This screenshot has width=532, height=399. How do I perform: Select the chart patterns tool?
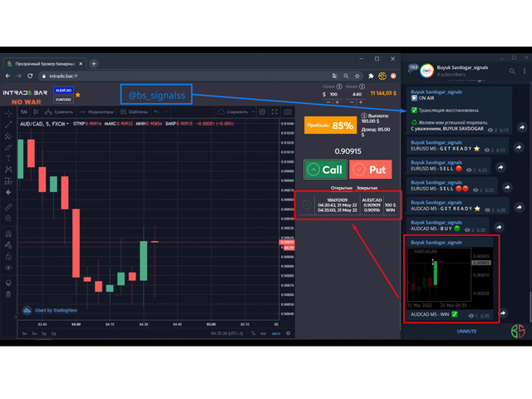pos(8,170)
